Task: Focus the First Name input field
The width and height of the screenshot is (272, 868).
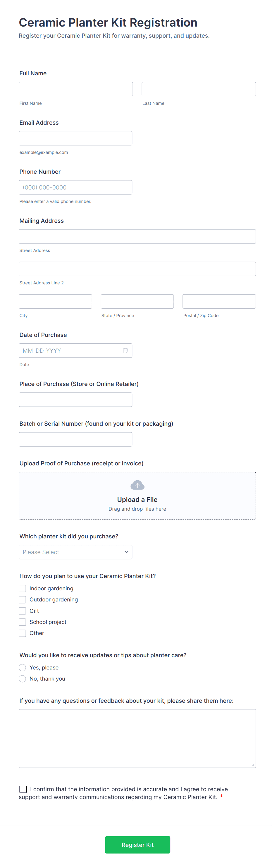Action: pyautogui.click(x=75, y=89)
